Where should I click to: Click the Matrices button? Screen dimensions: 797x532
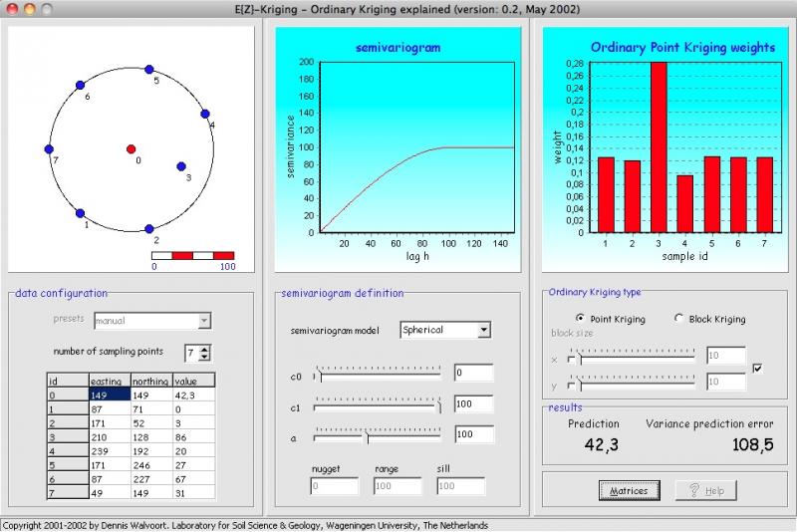629,490
